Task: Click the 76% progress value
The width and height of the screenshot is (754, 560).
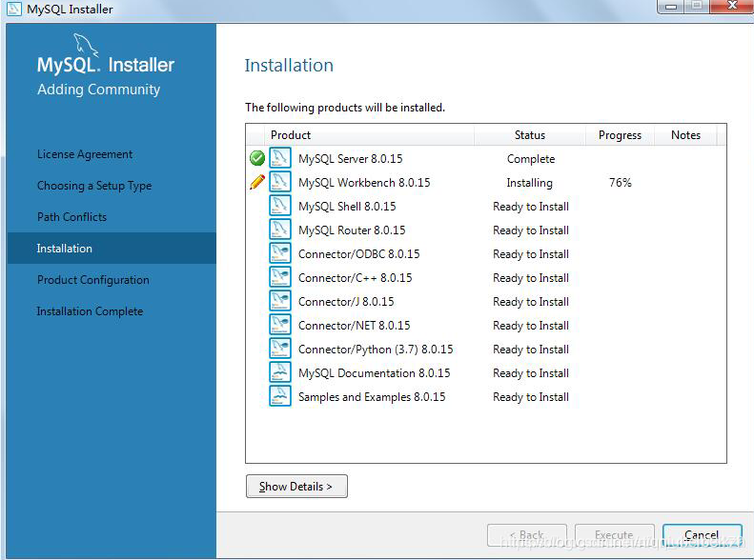Action: (621, 183)
